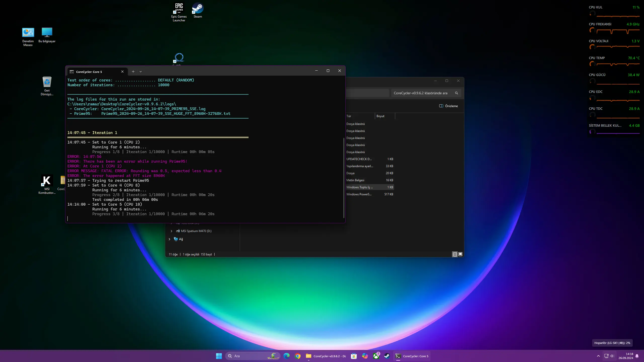Screen dimensions: 644x362
Task: Select the Windows Toplu İş file row
Action: [370, 187]
